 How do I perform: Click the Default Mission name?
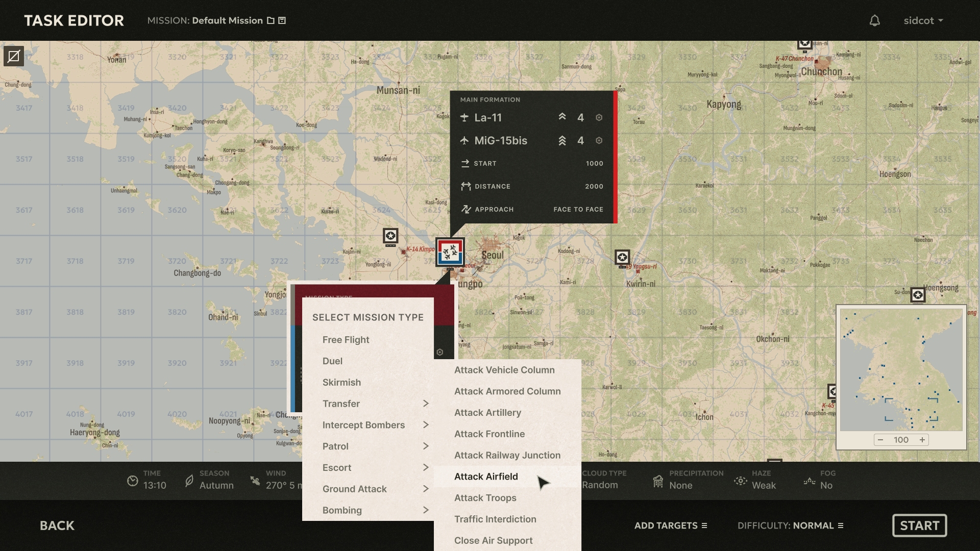(x=228, y=21)
